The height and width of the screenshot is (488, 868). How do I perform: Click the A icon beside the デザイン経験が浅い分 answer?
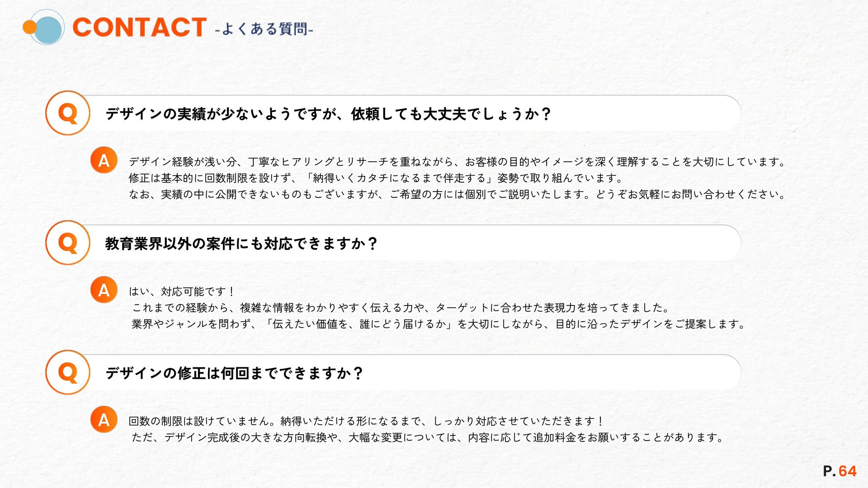point(104,160)
